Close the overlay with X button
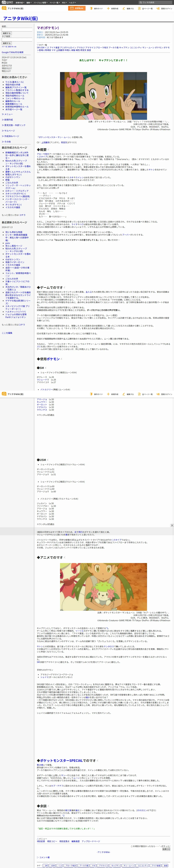 [x=172, y=525]
